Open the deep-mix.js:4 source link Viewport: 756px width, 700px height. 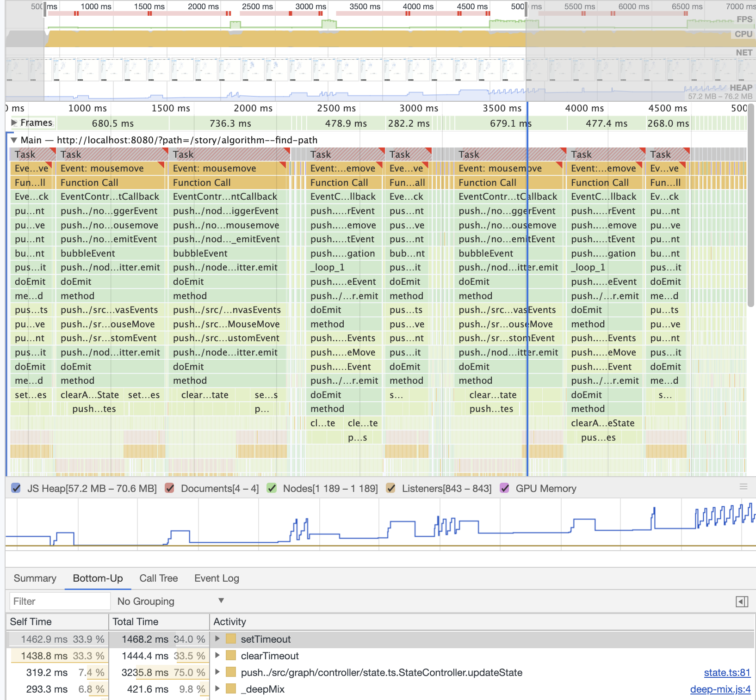pyautogui.click(x=720, y=689)
